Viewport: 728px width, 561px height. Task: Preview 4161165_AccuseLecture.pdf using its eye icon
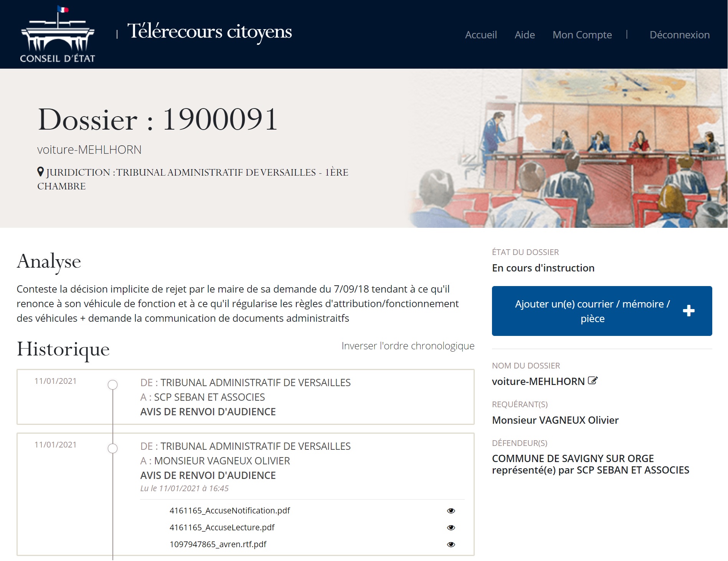tap(451, 528)
